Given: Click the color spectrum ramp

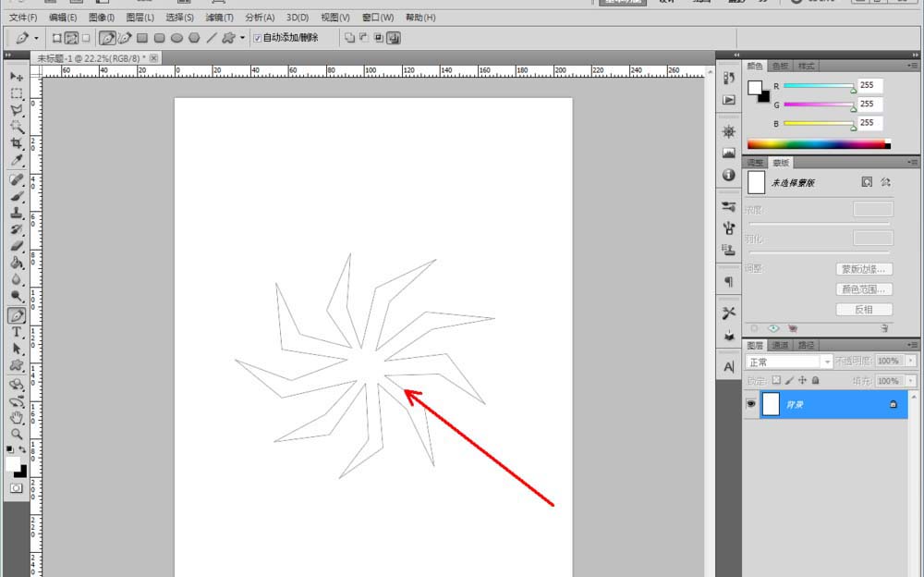Looking at the screenshot, I should [819, 144].
